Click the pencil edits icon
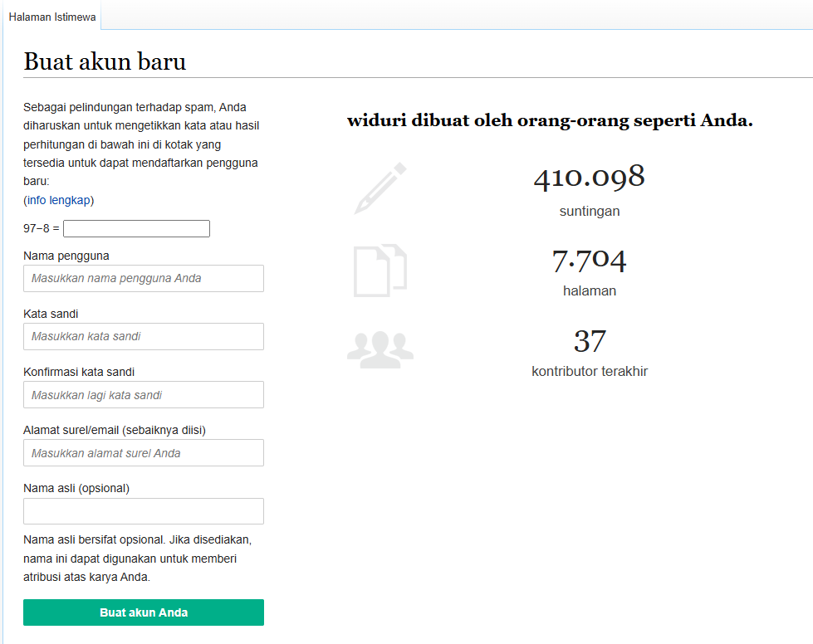The height and width of the screenshot is (644, 813). point(380,188)
